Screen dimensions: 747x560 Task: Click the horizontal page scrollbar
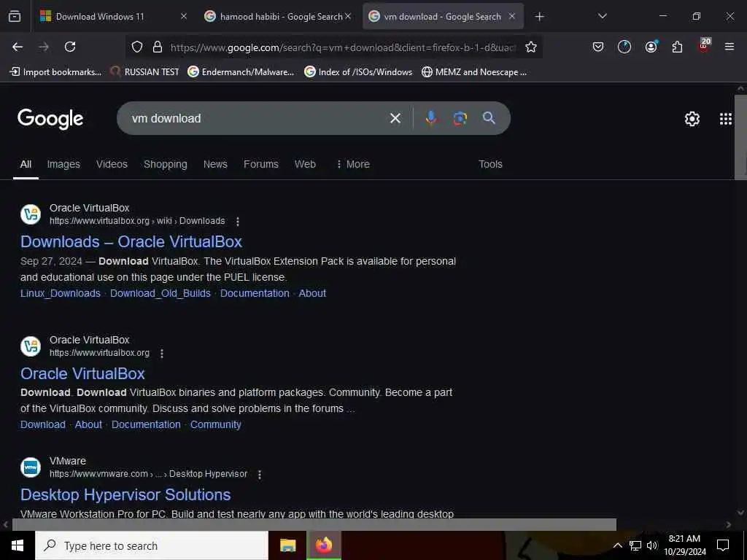point(314,524)
